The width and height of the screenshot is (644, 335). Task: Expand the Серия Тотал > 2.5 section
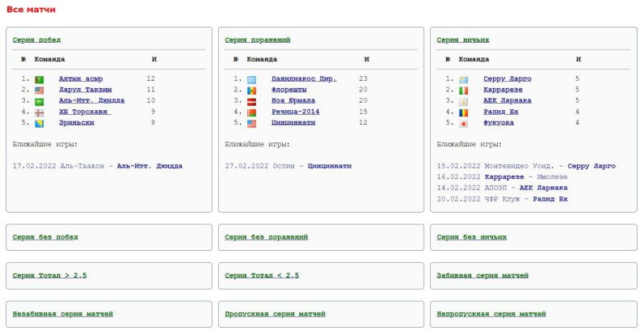49,275
